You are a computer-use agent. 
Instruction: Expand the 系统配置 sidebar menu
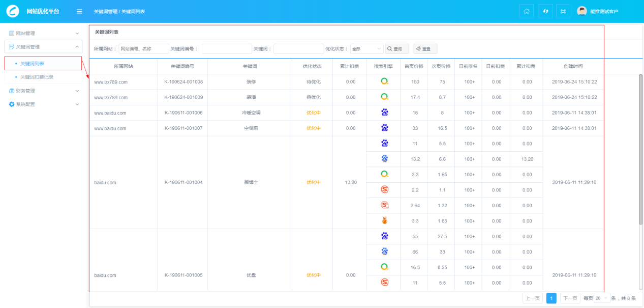coord(43,104)
